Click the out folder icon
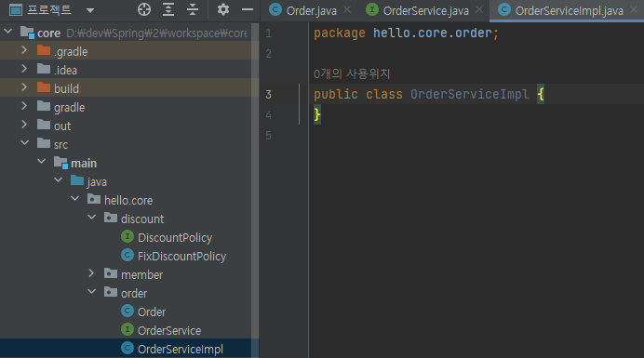Viewport: 644px width, 358px height. (44, 125)
